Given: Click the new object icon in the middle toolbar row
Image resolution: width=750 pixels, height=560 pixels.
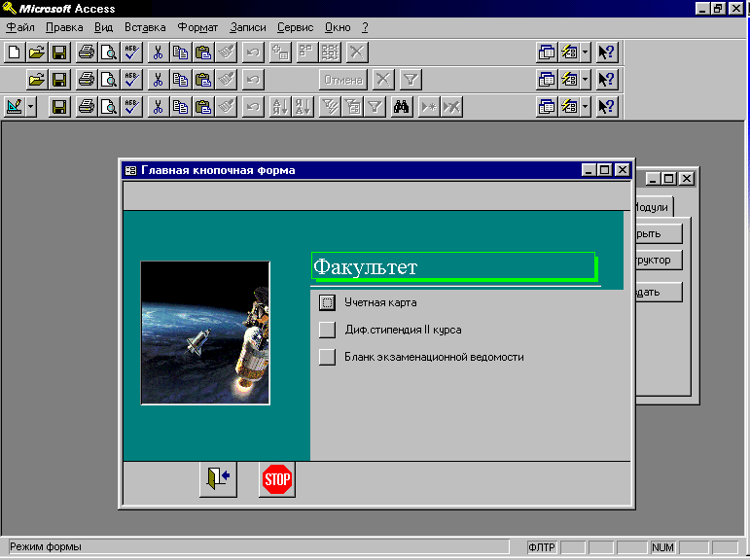Looking at the screenshot, I should click(569, 80).
